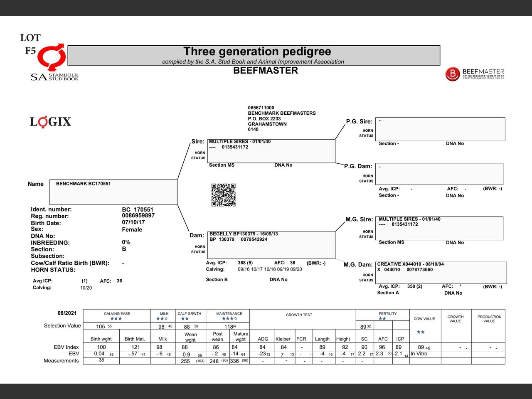Click the Maintenance star rating
Screen dimensions: 532x399
point(229,319)
